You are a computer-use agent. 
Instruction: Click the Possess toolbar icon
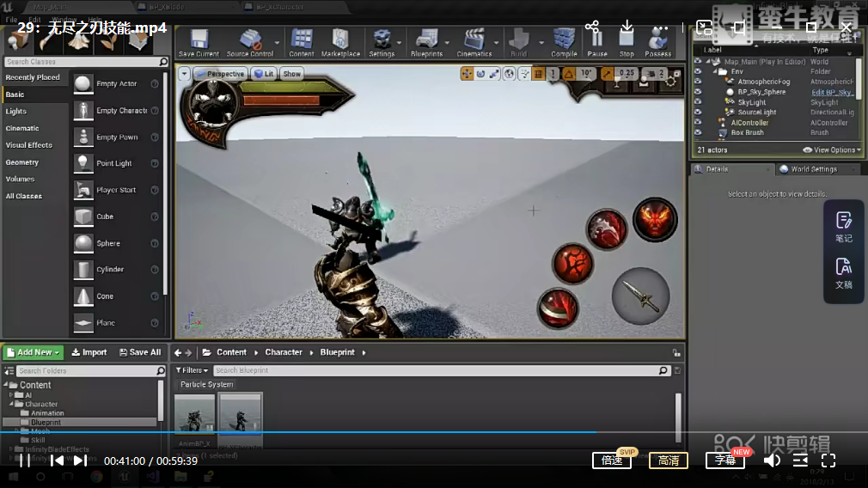click(657, 43)
